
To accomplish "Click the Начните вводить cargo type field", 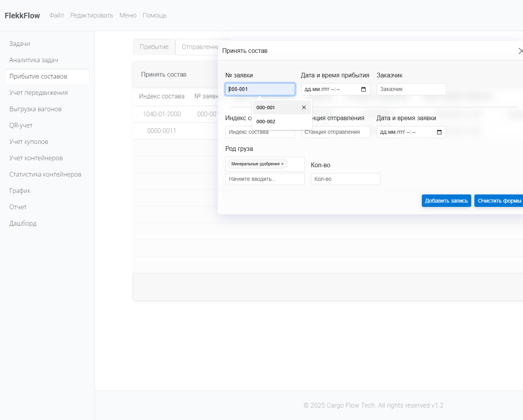I will (265, 179).
